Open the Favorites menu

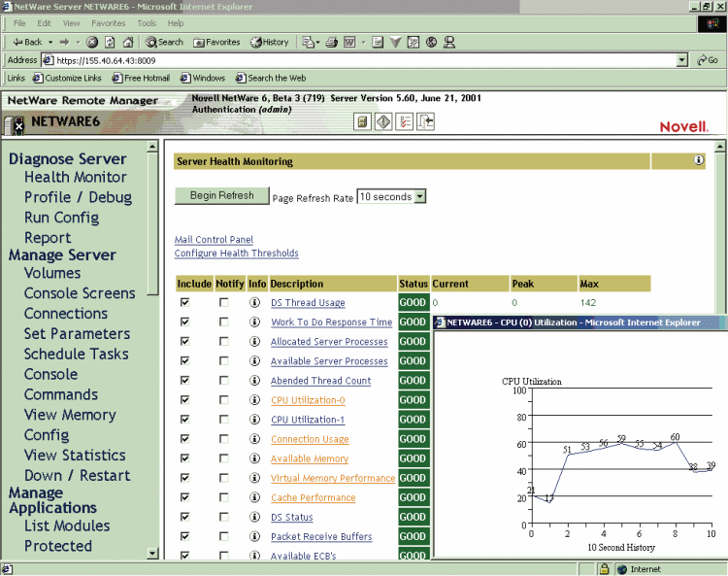[x=108, y=23]
